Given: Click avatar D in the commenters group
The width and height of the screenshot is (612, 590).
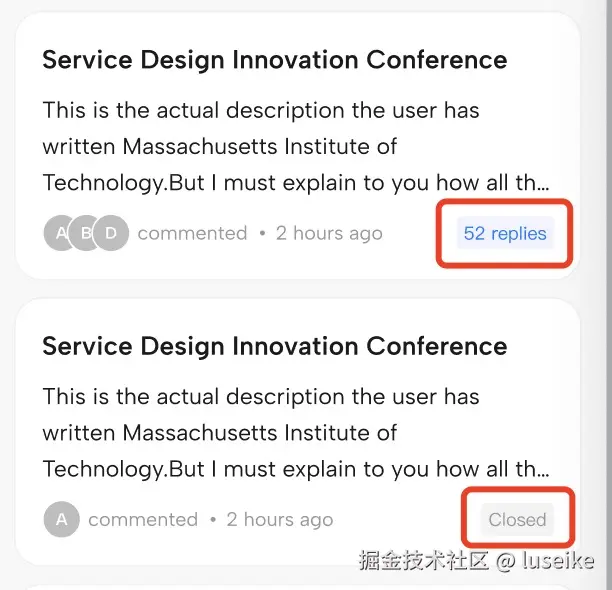Looking at the screenshot, I should (111, 234).
